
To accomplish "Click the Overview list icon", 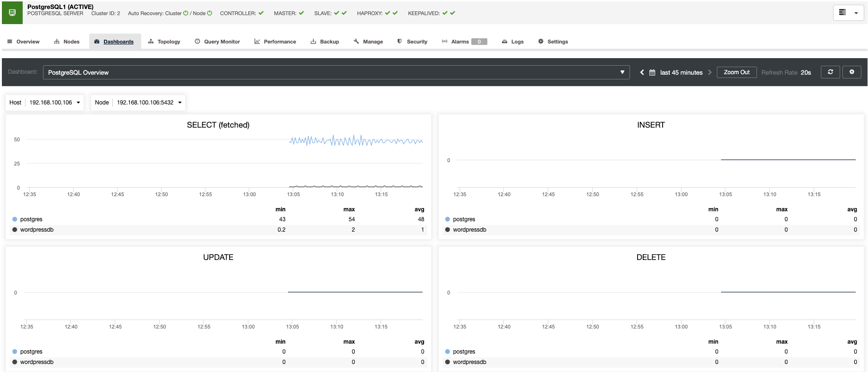I will click(x=9, y=42).
